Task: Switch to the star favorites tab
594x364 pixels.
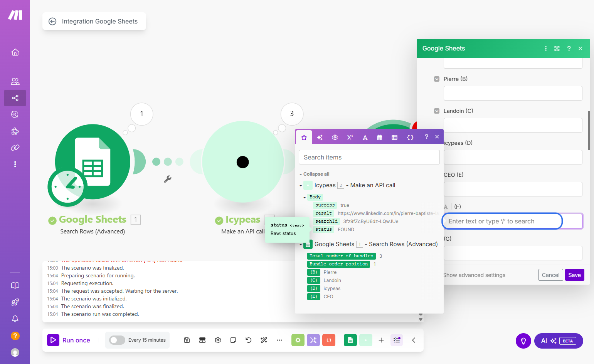Action: [304, 138]
